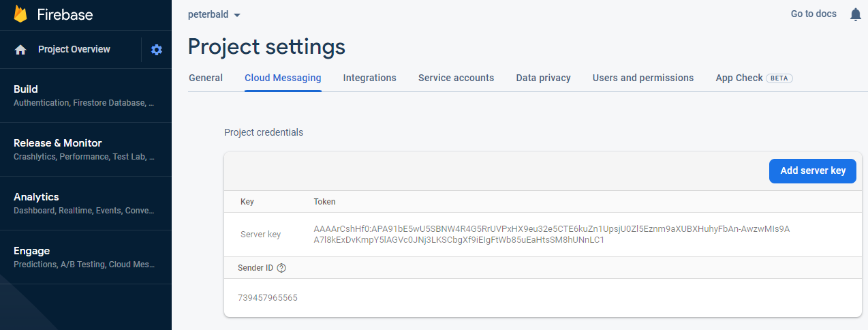Click the Add server key button
The width and height of the screenshot is (868, 330).
813,171
